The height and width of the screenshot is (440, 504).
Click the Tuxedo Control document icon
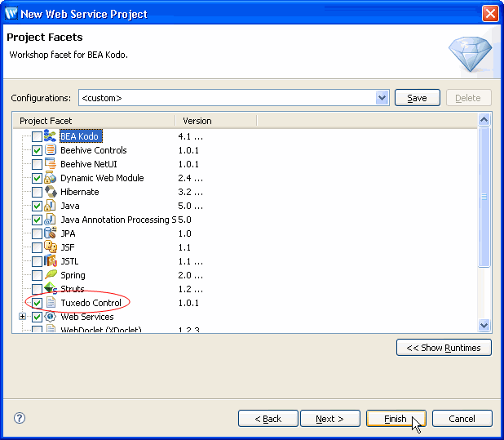tap(51, 303)
